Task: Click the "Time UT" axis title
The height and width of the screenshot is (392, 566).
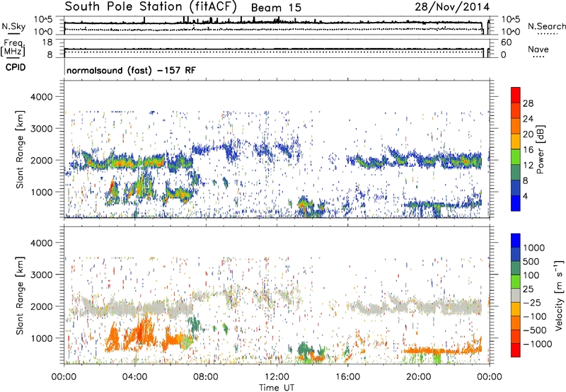Action: click(277, 387)
